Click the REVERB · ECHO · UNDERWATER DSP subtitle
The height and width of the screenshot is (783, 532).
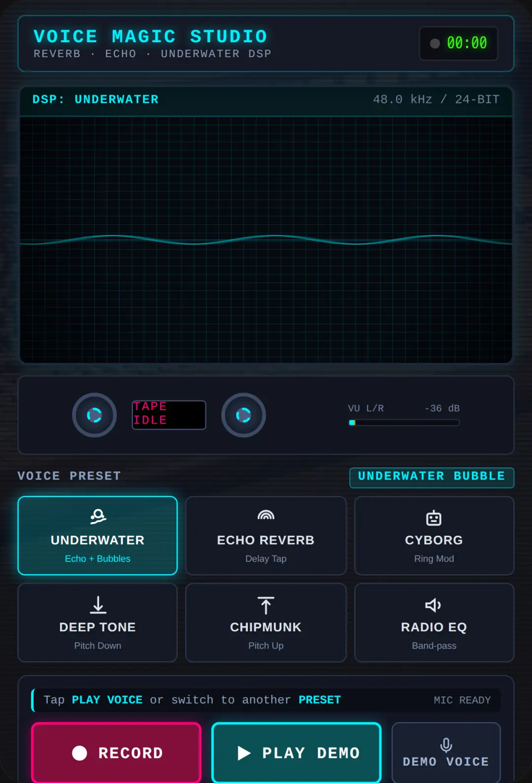coord(153,54)
